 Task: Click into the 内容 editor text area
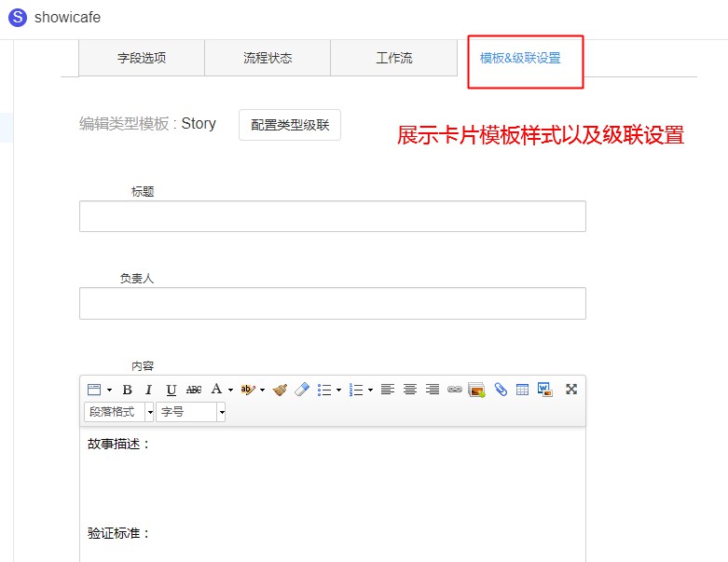pos(333,494)
